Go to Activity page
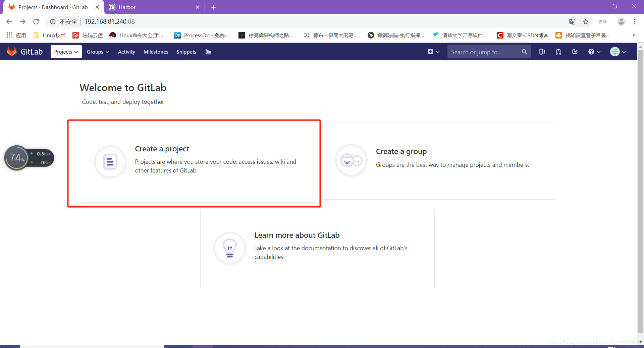The image size is (644, 348). tap(126, 52)
